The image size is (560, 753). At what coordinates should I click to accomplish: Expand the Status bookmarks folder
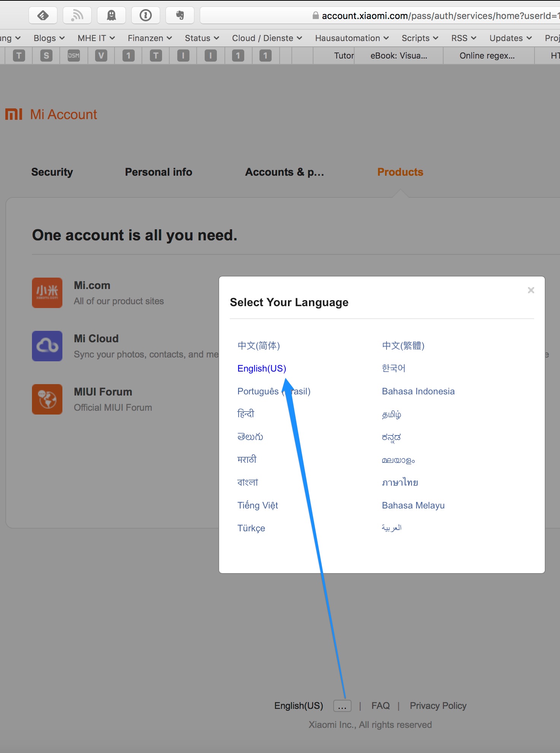click(202, 38)
